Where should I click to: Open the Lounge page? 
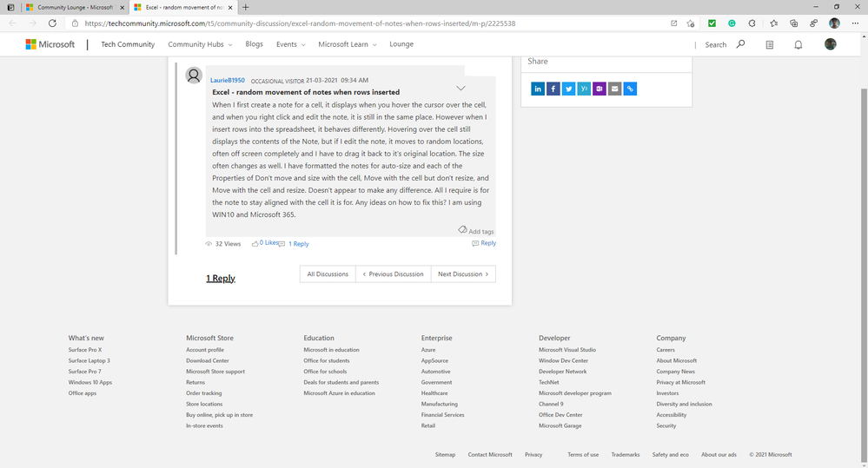click(x=401, y=44)
